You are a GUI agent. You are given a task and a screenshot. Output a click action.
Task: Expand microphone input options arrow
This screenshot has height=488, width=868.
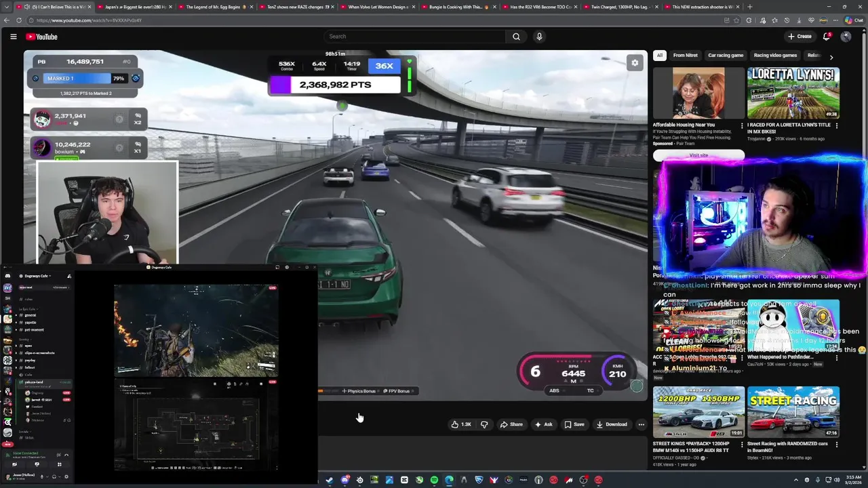47,476
